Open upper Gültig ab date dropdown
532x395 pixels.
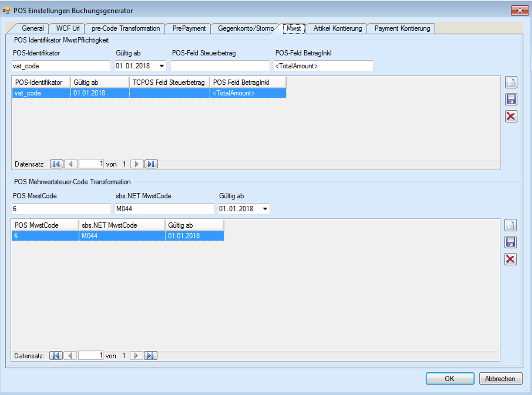coord(161,66)
